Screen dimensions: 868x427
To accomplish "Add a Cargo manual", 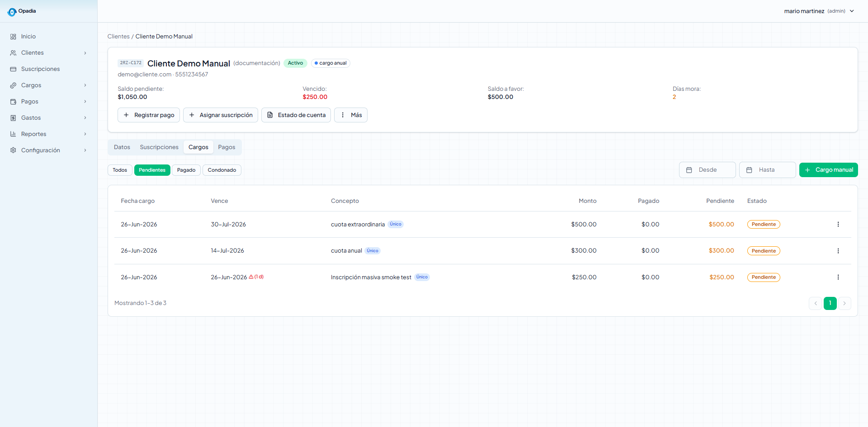I will [x=829, y=170].
